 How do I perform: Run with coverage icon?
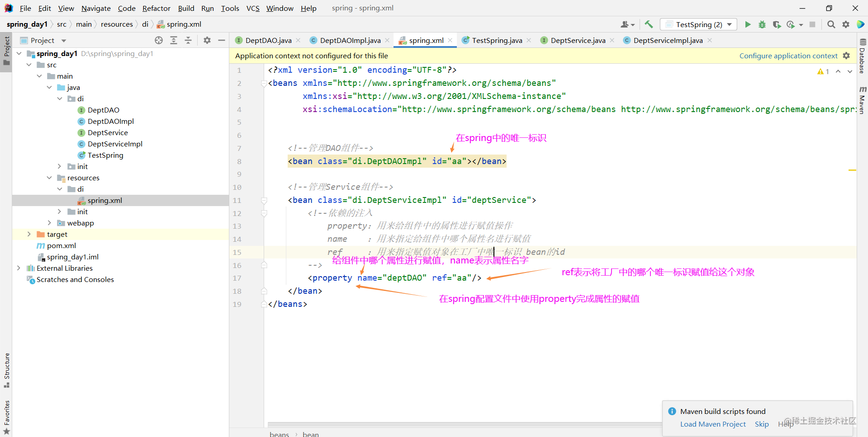(777, 24)
